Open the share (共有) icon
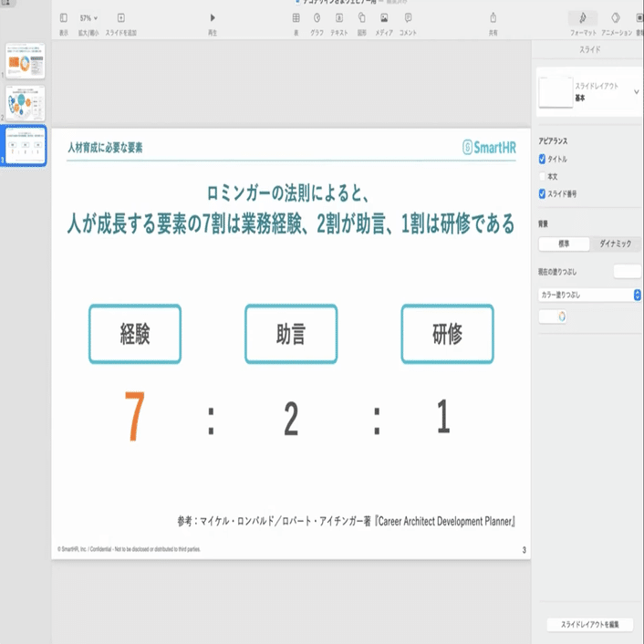The height and width of the screenshot is (644, 644). pos(493,17)
